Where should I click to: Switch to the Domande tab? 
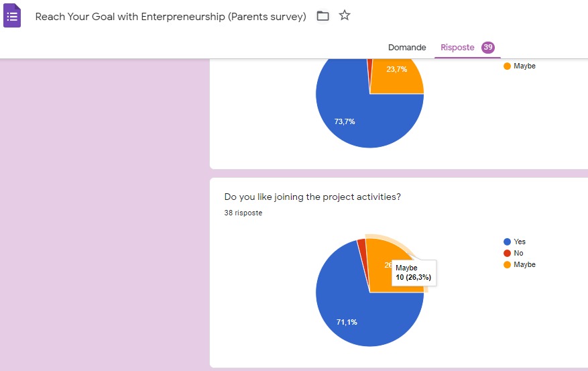[407, 48]
